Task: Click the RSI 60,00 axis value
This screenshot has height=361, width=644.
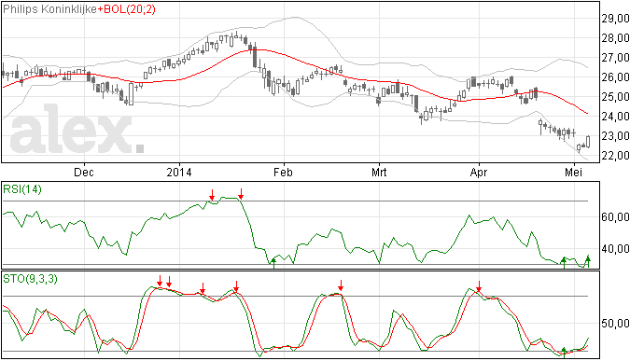Action: pyautogui.click(x=615, y=216)
